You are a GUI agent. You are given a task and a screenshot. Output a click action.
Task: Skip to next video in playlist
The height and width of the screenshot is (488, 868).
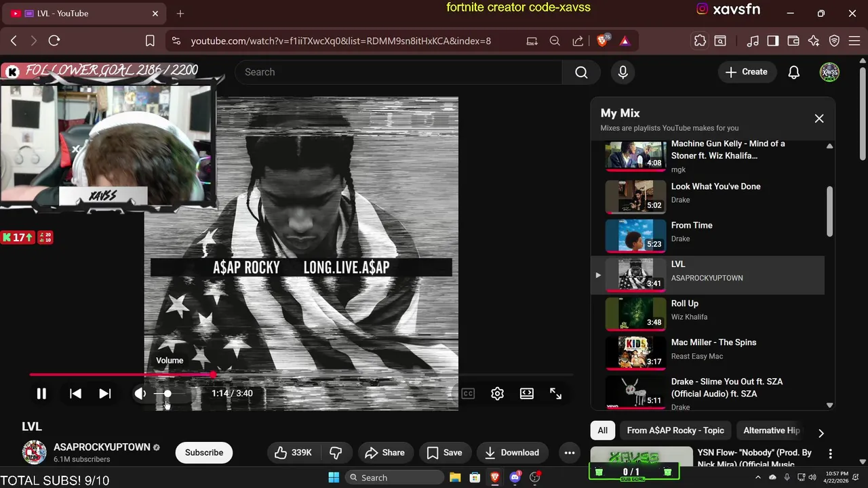[105, 393]
